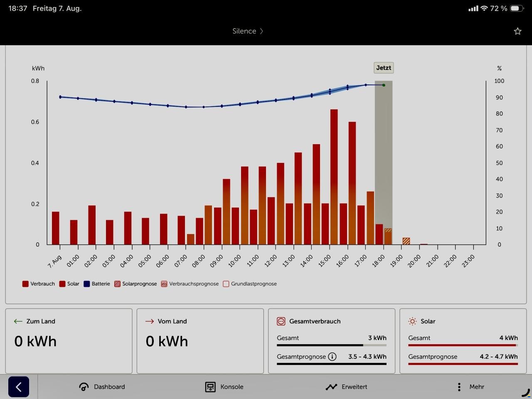Open the Konsole panel icon
This screenshot has height=399, width=532.
210,387
